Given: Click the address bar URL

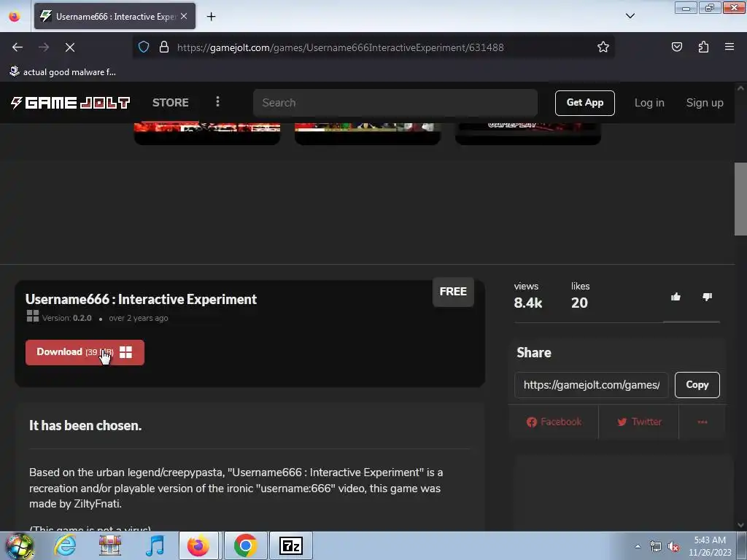Looking at the screenshot, I should [x=340, y=47].
